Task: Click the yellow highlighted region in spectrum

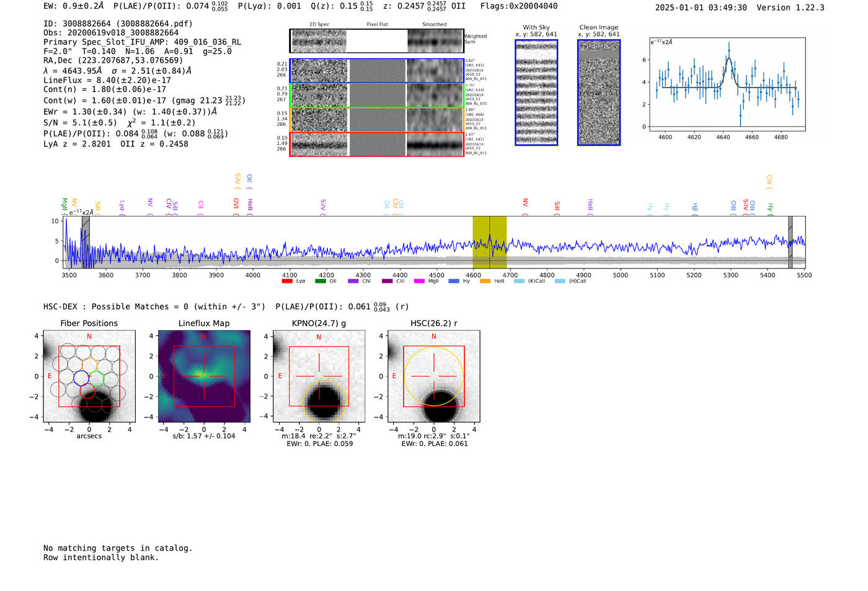Action: pyautogui.click(x=489, y=242)
